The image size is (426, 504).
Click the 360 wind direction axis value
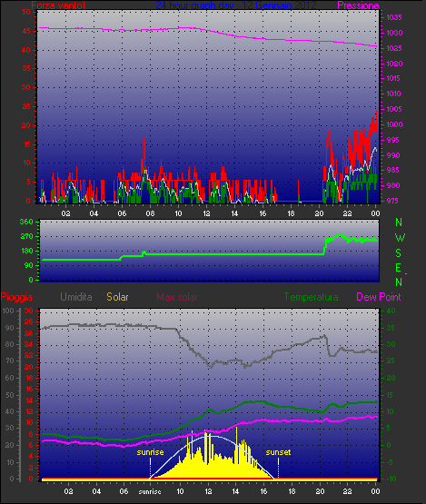[x=26, y=222]
